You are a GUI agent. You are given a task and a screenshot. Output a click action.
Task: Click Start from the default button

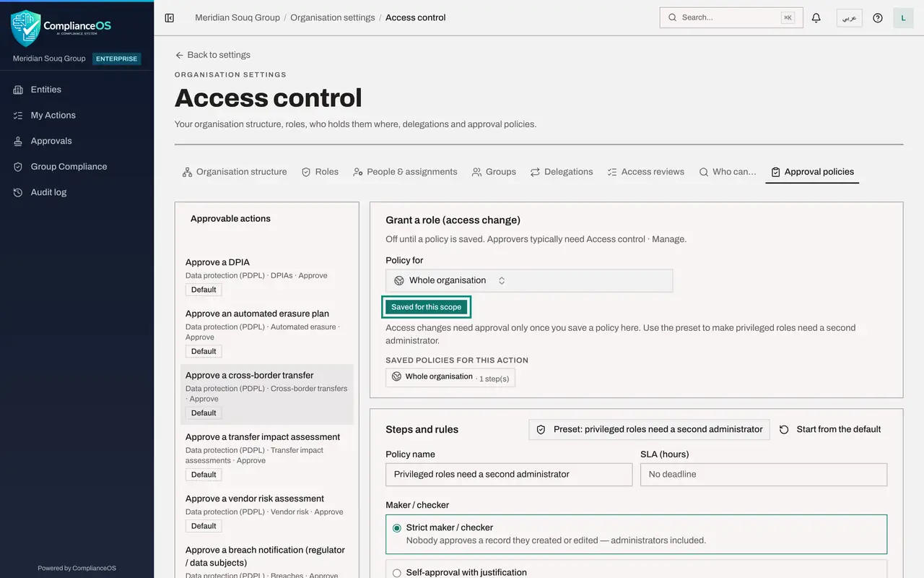(830, 429)
